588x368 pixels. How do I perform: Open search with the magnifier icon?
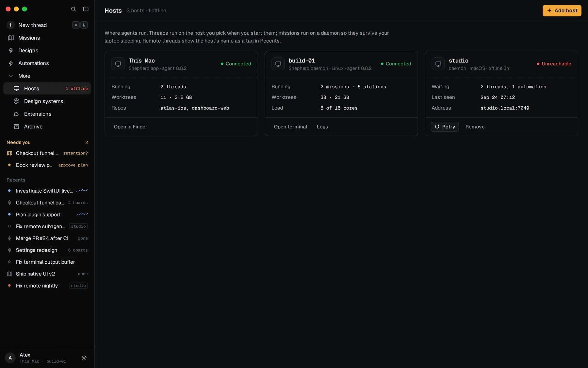[x=73, y=9]
